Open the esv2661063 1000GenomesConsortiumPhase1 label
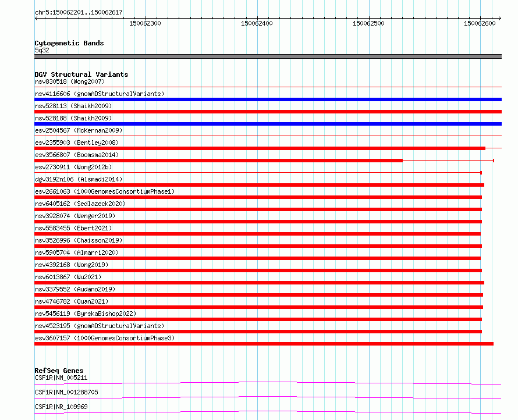The height and width of the screenshot is (420, 518). click(x=105, y=191)
